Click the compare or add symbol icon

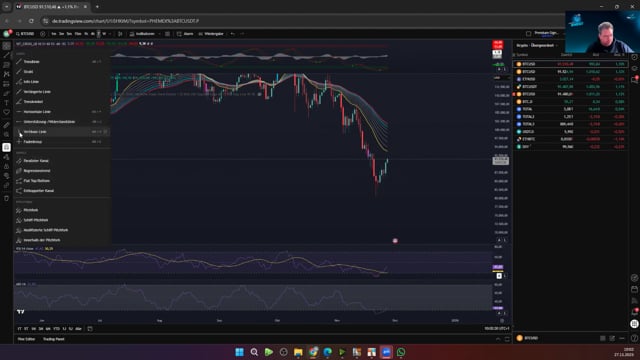tap(42, 34)
